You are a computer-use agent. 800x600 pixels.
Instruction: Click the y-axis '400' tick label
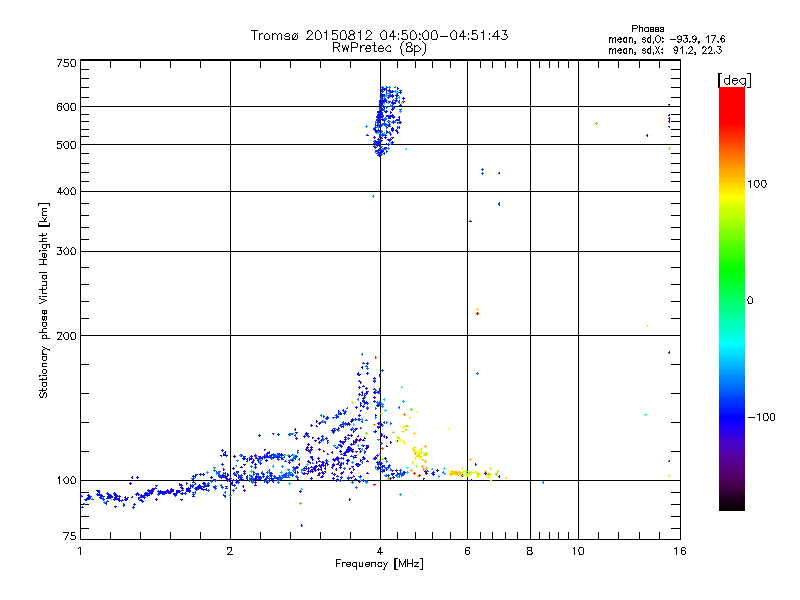(67, 191)
